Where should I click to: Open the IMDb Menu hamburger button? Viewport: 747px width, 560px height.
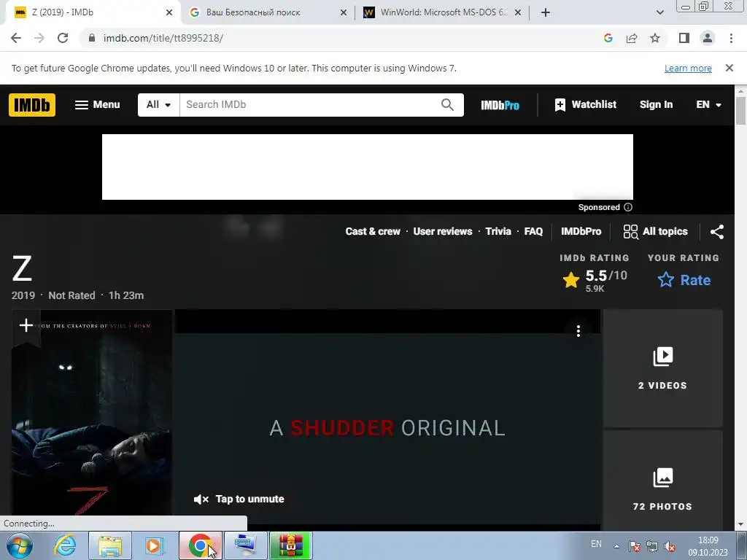point(97,105)
